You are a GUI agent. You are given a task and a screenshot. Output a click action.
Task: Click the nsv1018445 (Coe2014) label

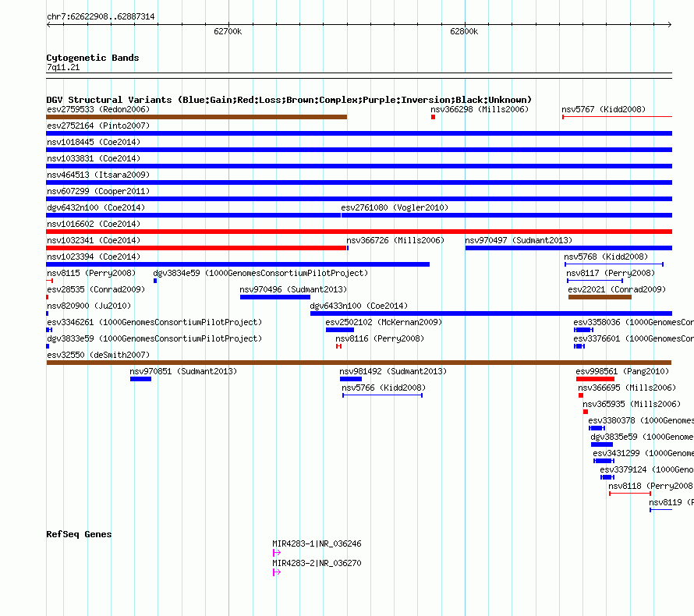coord(94,142)
